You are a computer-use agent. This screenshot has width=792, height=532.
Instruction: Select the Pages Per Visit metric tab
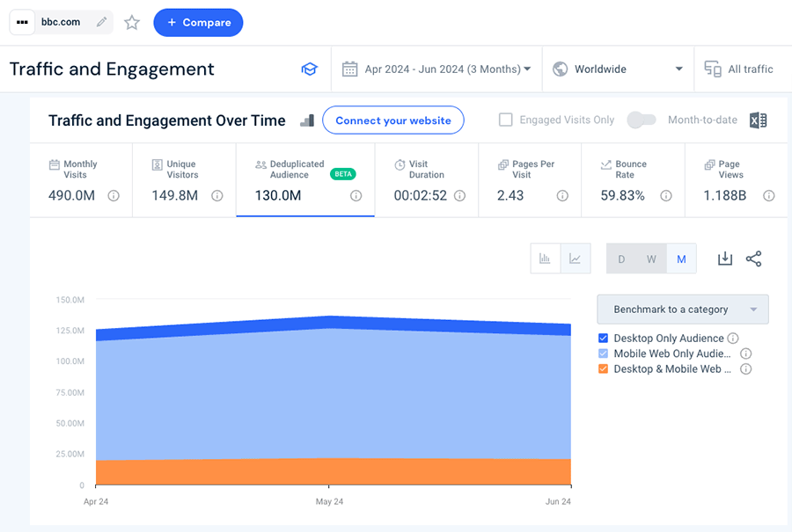click(x=530, y=180)
